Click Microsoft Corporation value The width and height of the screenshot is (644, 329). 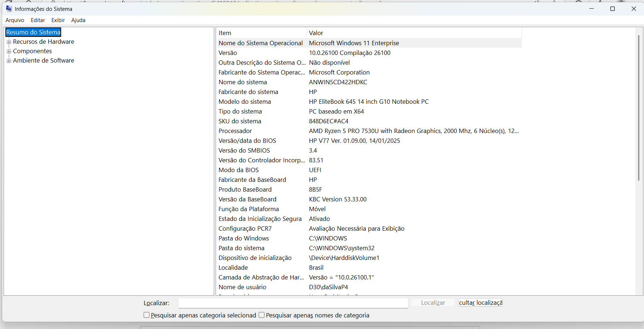coord(339,72)
